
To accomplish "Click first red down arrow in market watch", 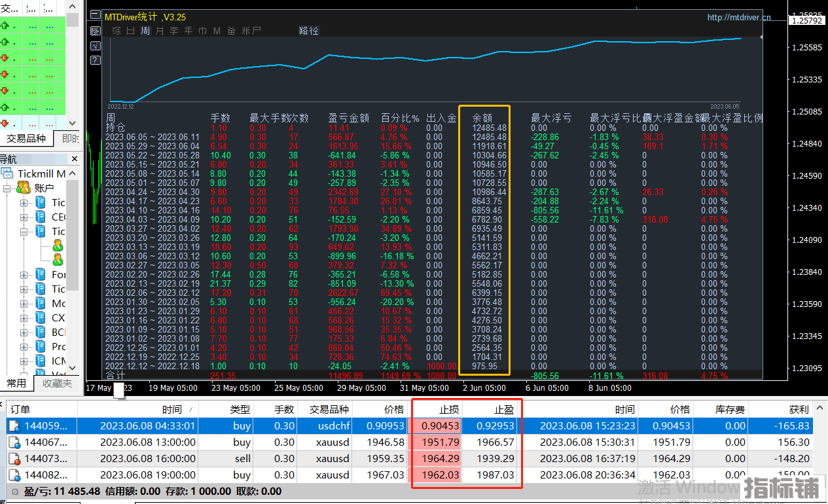I will coord(5,58).
